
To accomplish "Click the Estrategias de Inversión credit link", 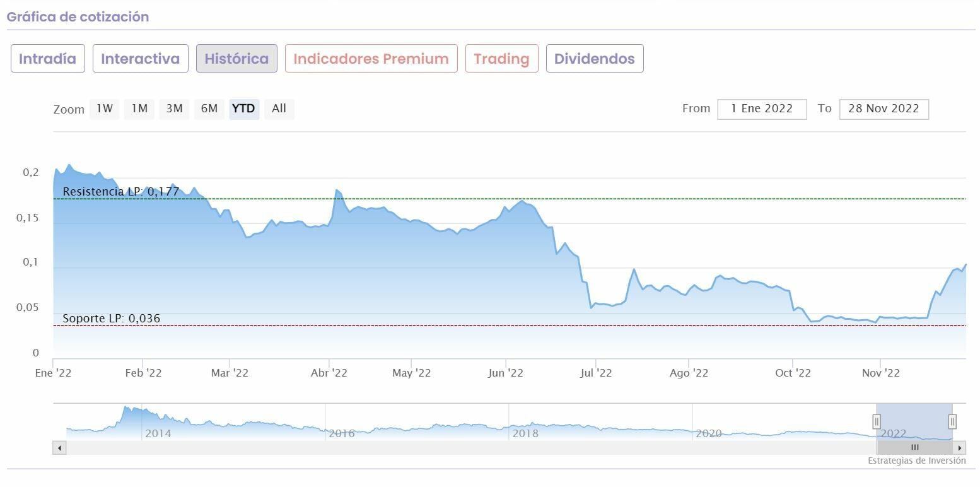I will click(x=916, y=461).
